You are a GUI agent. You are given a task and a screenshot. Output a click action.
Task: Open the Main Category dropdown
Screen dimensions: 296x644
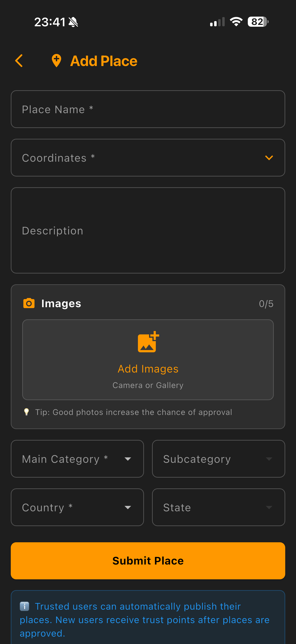pyautogui.click(x=77, y=459)
